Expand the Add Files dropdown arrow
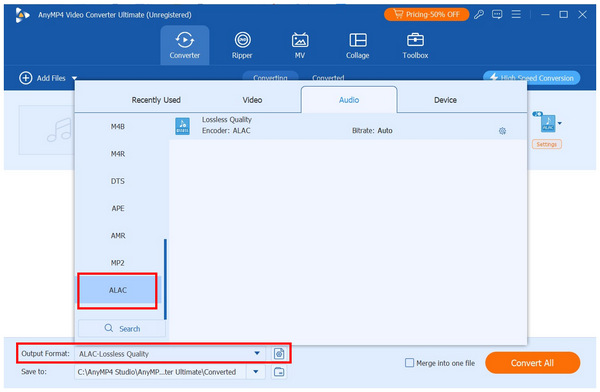The height and width of the screenshot is (392, 600). pos(74,78)
